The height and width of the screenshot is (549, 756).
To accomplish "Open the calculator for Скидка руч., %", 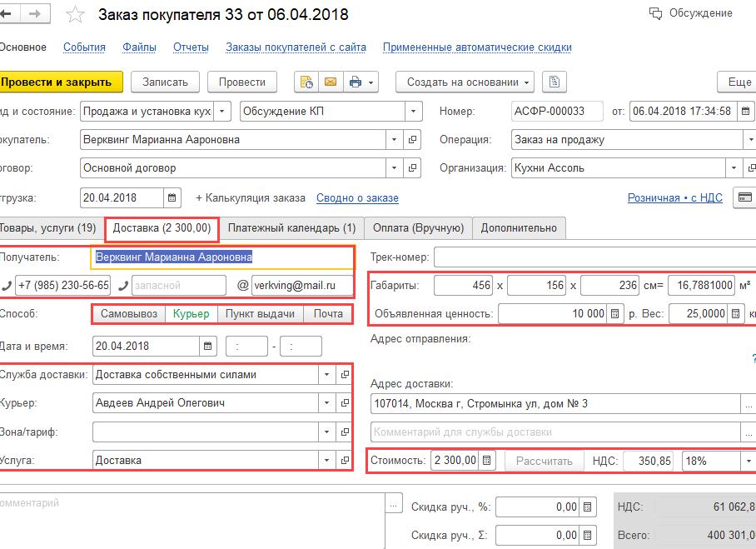I will pos(587,507).
